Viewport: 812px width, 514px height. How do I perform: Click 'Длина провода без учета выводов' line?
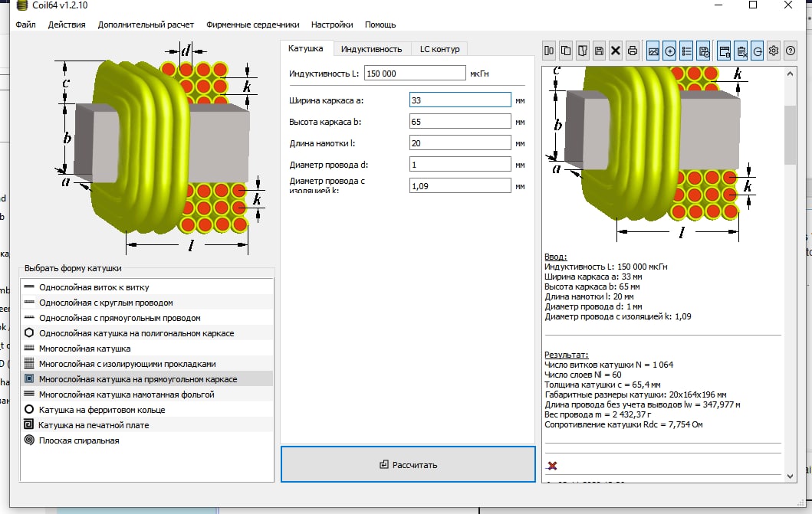coord(642,404)
